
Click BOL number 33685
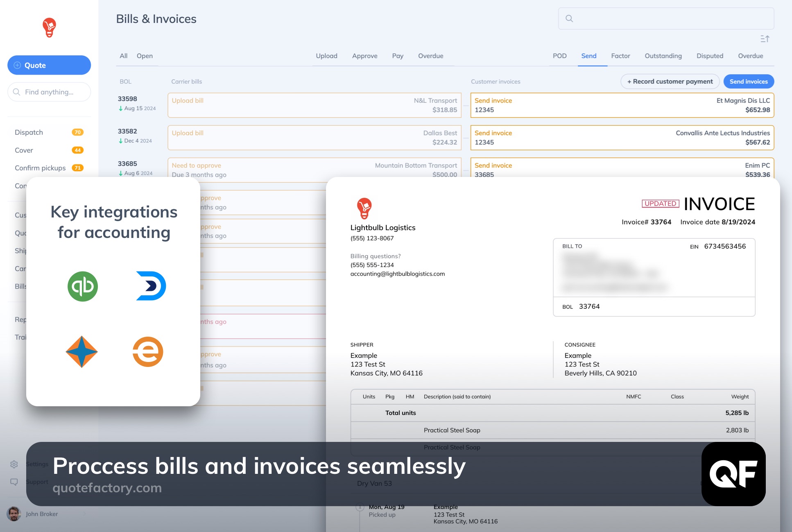point(127,163)
